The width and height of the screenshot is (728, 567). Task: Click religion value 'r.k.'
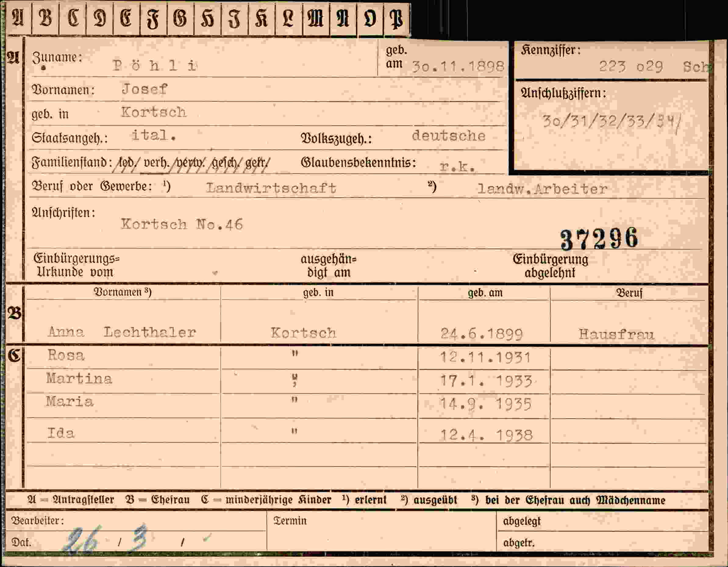457,167
